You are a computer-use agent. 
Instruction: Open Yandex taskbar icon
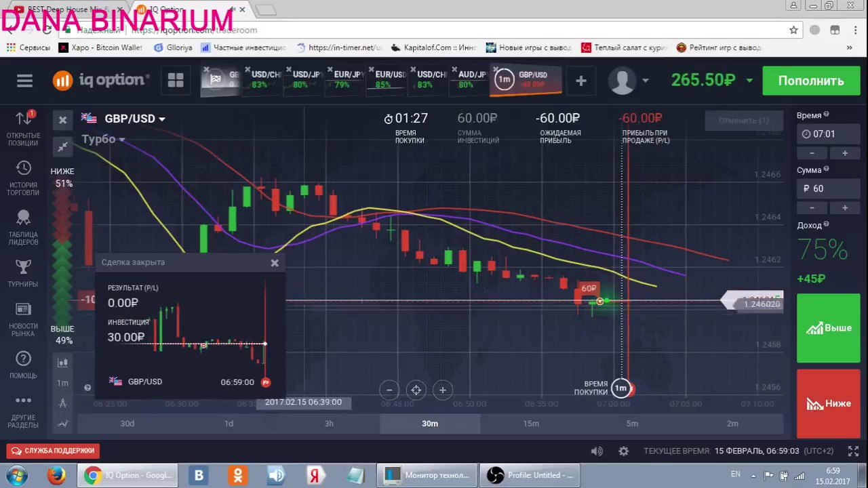[x=315, y=475]
